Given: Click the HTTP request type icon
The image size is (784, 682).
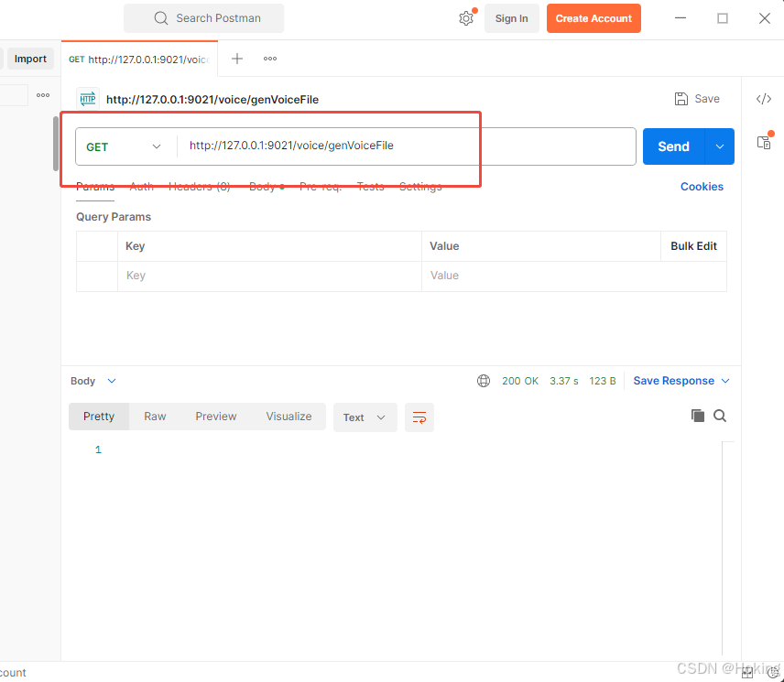Looking at the screenshot, I should pyautogui.click(x=88, y=99).
